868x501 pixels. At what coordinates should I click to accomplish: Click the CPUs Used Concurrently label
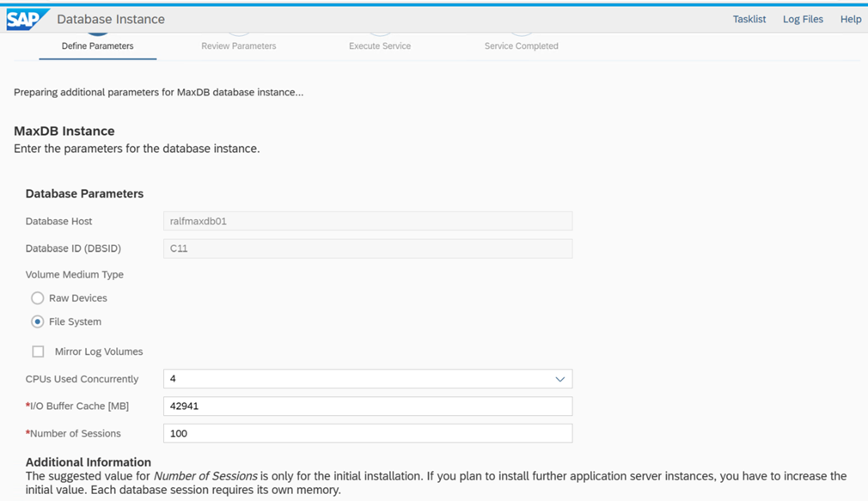coord(82,379)
